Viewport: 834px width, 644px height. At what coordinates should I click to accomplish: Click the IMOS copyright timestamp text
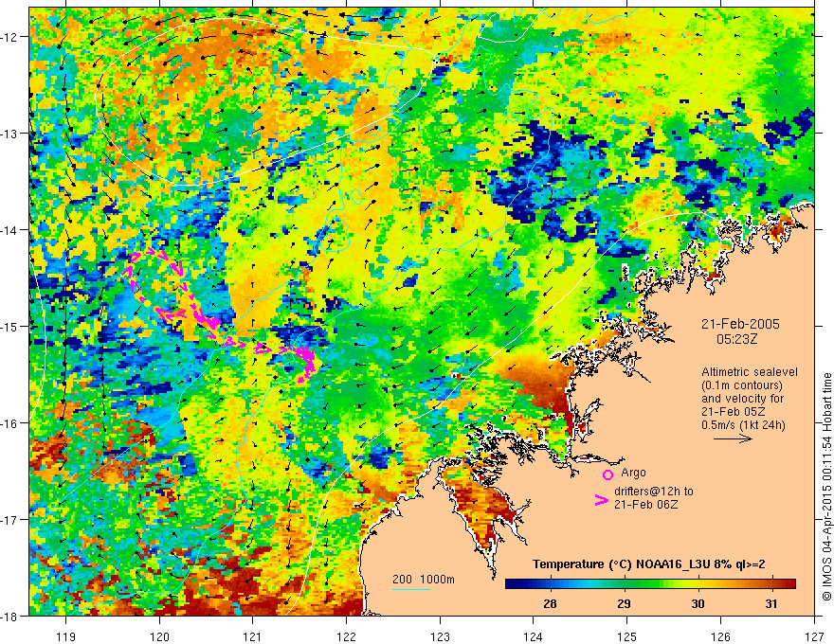point(826,487)
